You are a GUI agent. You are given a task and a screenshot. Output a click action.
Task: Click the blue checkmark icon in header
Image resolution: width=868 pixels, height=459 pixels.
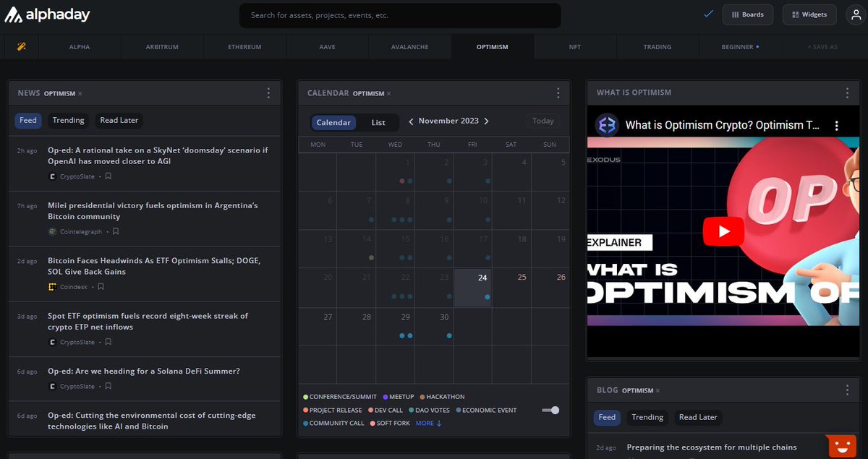(708, 14)
